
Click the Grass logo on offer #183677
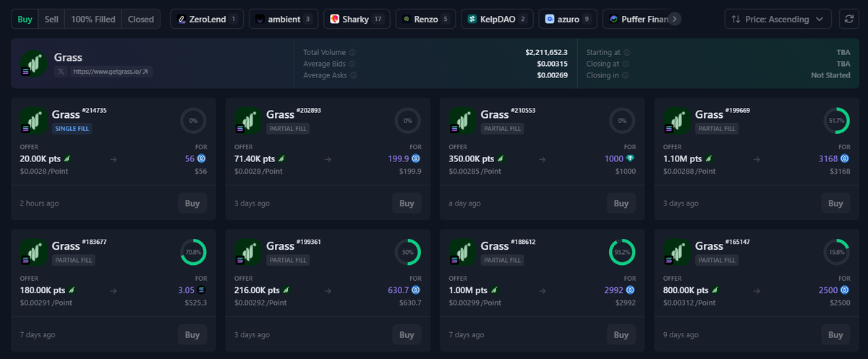(x=33, y=252)
